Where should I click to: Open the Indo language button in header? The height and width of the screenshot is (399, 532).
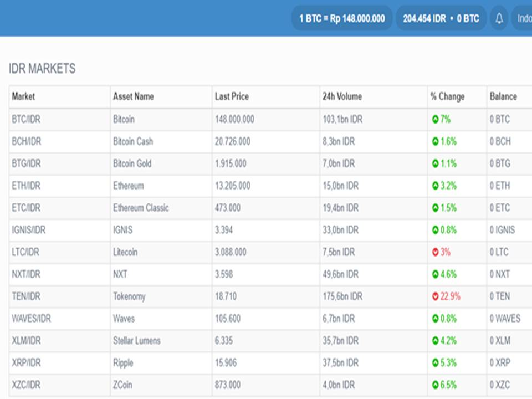tap(522, 18)
